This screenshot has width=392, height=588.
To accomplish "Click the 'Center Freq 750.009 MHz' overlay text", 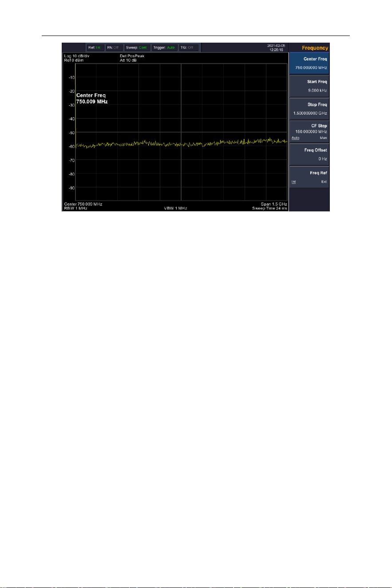I will pyautogui.click(x=92, y=99).
